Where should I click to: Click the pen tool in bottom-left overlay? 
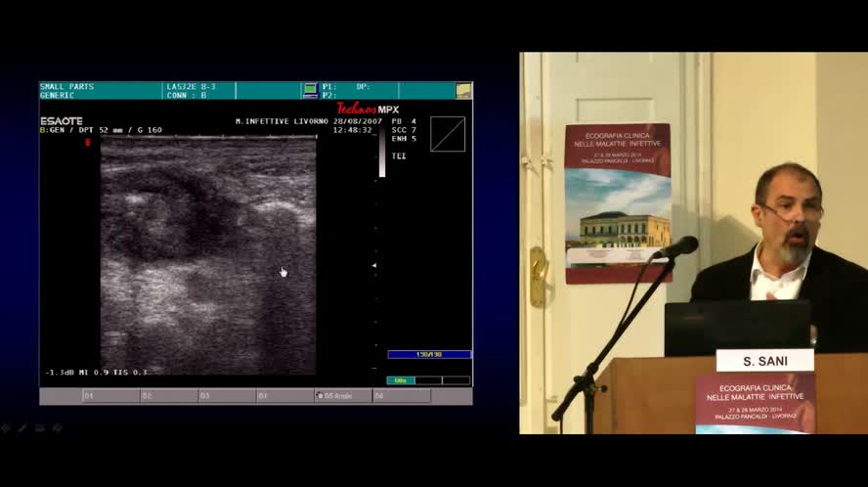point(22,427)
